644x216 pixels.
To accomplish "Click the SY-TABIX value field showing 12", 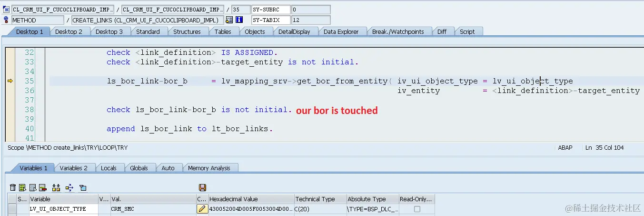I will tap(311, 20).
